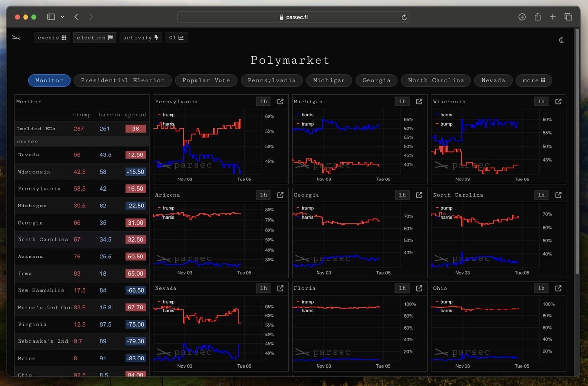The image size is (588, 386).
Task: Change Pennsylvania chart 1h interval
Action: (264, 102)
